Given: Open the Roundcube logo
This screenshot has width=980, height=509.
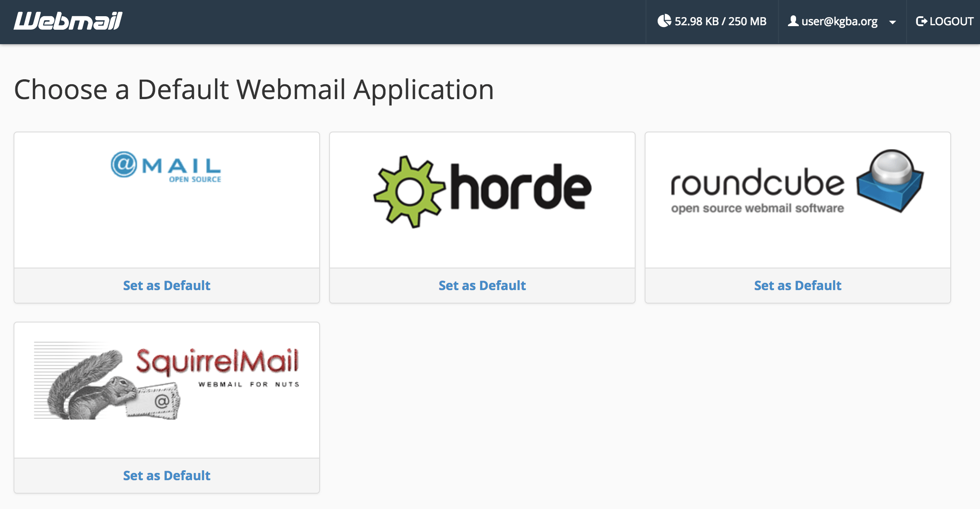Looking at the screenshot, I should [x=797, y=182].
